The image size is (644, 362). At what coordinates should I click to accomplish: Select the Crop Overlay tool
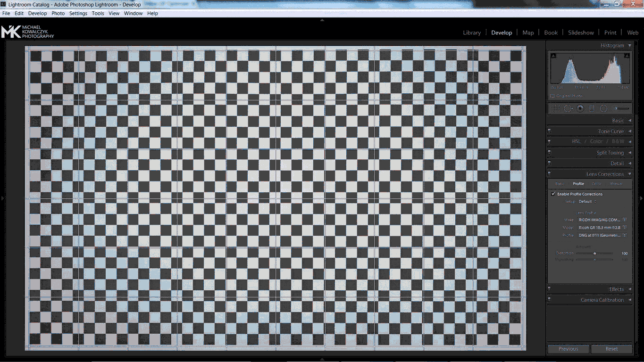[x=556, y=108]
